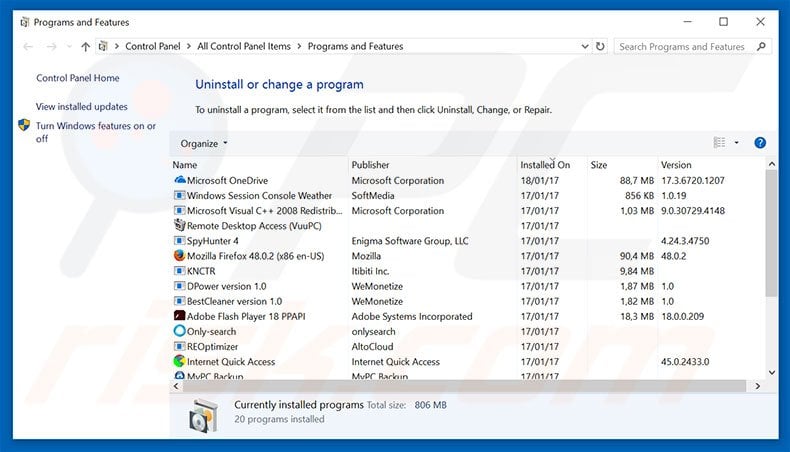Open Turn Windows features on or off
The width and height of the screenshot is (790, 452).
[96, 132]
